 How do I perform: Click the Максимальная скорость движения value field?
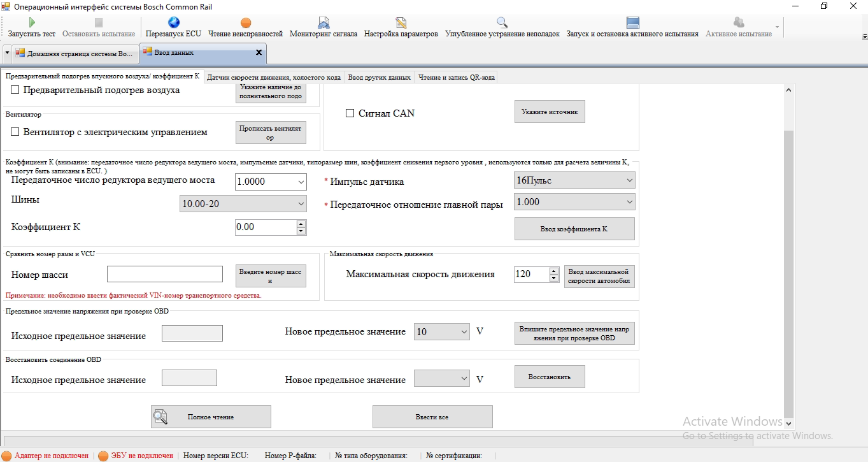tap(531, 274)
